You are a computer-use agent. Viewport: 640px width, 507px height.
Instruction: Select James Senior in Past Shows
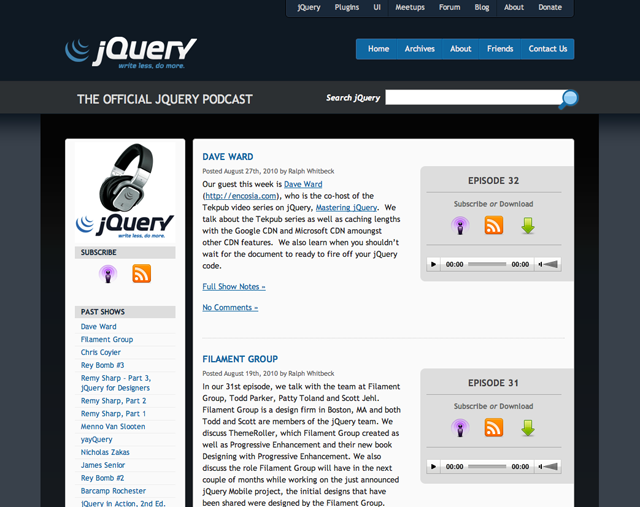click(x=103, y=465)
